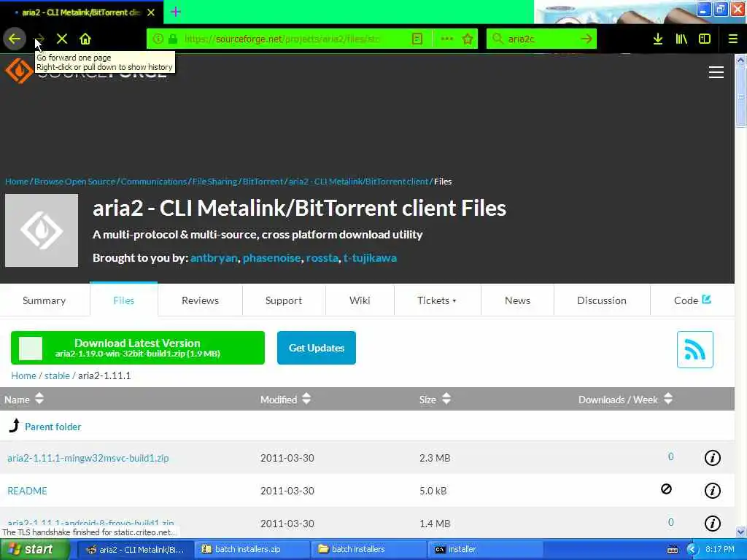The height and width of the screenshot is (560, 747).
Task: Switch to batch installers.zip taskbar item
Action: (252, 549)
